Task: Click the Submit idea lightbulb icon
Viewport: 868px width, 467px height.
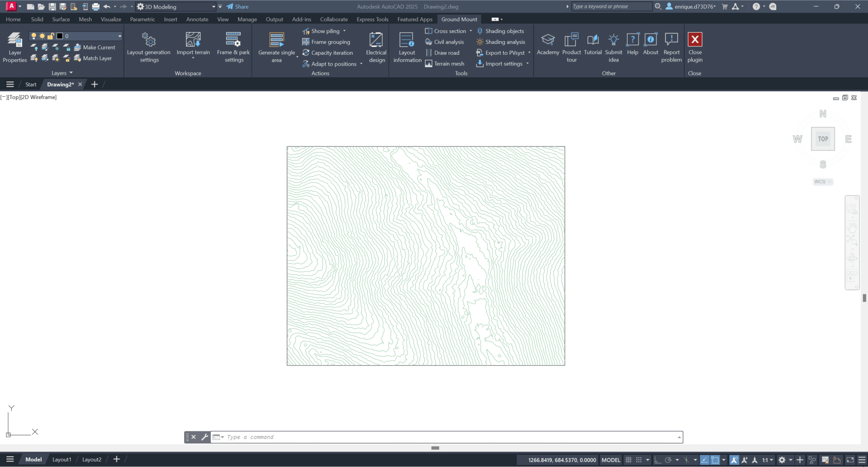Action: tap(613, 40)
